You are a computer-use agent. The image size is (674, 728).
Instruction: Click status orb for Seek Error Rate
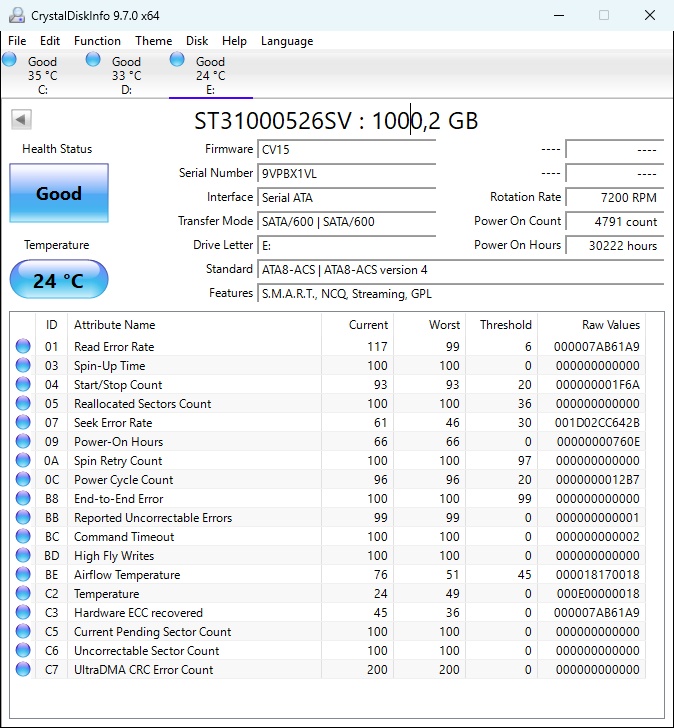[23, 422]
